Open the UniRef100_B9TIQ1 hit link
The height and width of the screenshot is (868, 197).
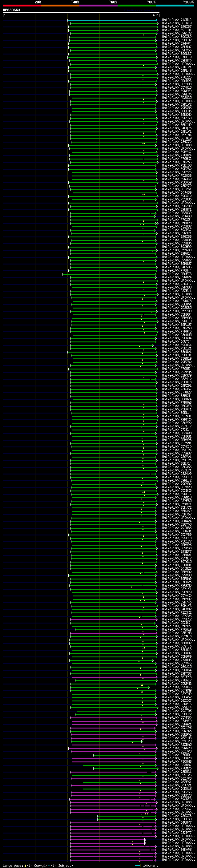click(x=176, y=30)
